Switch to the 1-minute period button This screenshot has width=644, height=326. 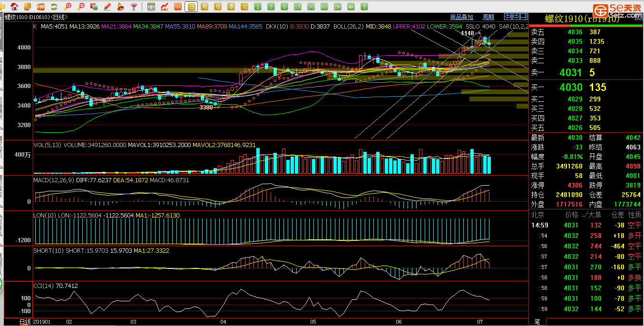click(258, 7)
